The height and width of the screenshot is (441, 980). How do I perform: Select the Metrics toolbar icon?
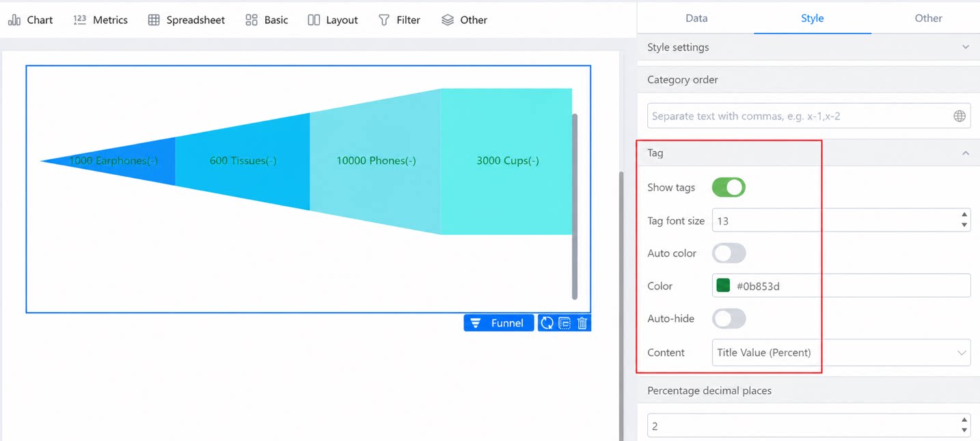(79, 20)
